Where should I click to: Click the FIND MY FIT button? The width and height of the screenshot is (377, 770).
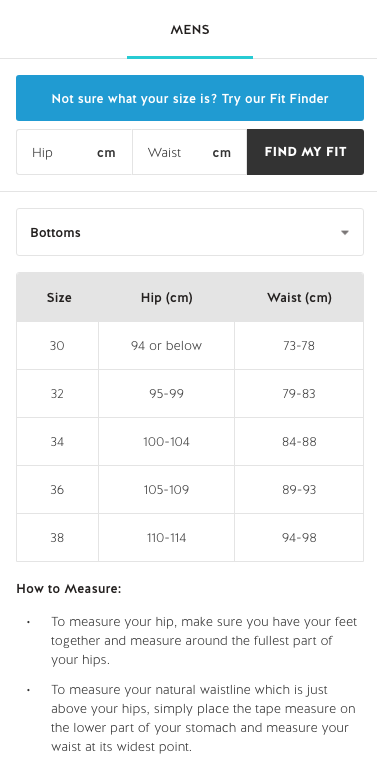305,152
